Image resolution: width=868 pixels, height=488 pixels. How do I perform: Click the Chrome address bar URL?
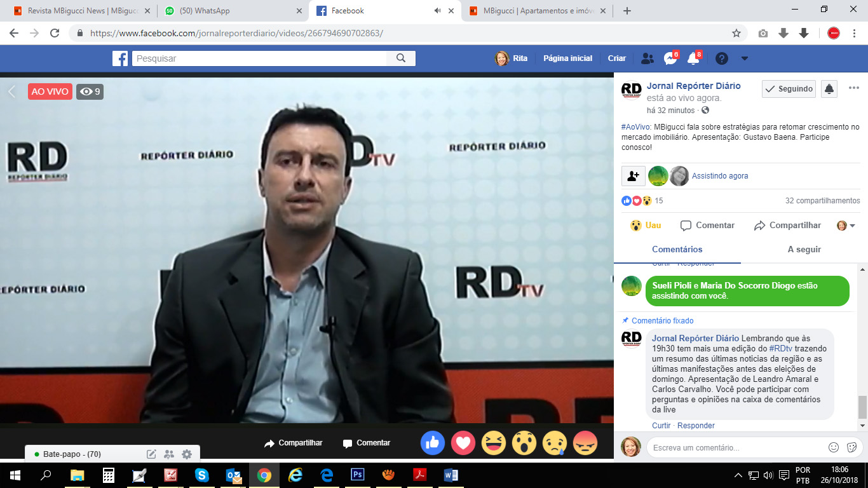click(x=236, y=33)
